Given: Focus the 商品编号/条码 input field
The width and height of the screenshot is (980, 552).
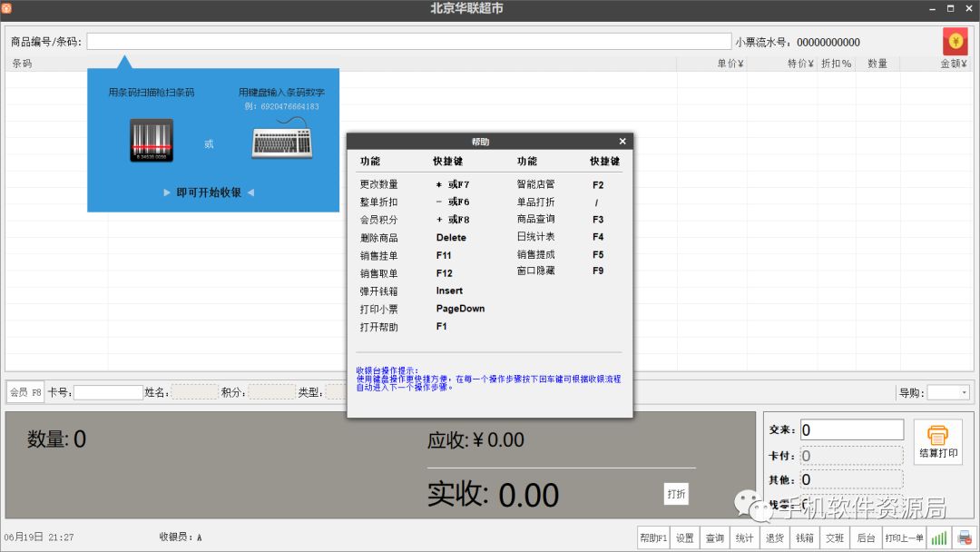Looking at the screenshot, I should coord(408,41).
